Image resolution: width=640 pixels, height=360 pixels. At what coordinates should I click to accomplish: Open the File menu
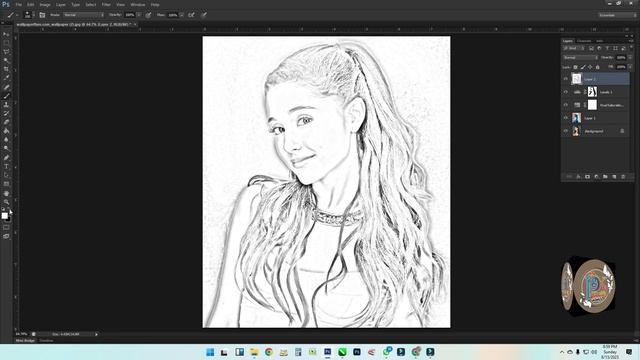(x=19, y=4)
